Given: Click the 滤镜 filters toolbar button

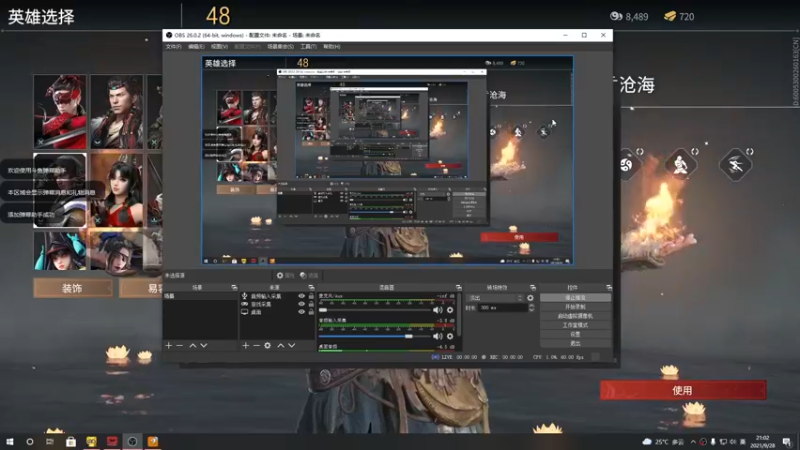Looking at the screenshot, I should click(309, 276).
